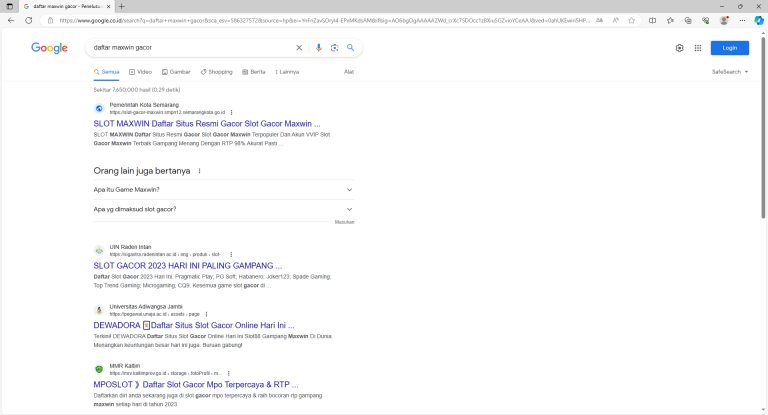Click the browser address bar URL
768x415 pixels.
pyautogui.click(x=323, y=21)
